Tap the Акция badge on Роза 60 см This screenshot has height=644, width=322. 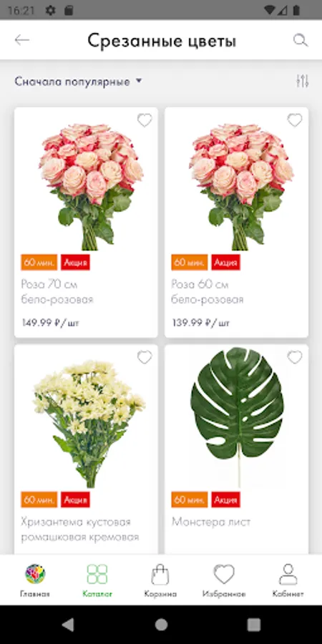226,263
